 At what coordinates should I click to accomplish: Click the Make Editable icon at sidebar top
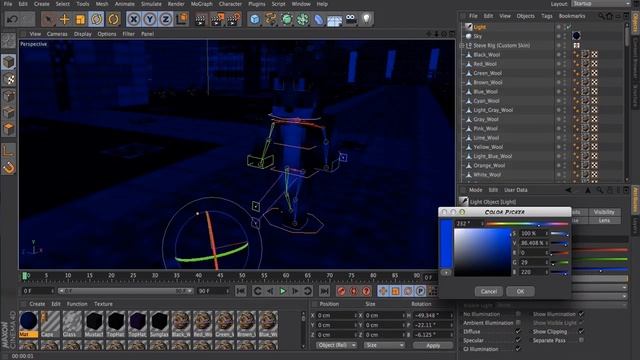[9, 40]
